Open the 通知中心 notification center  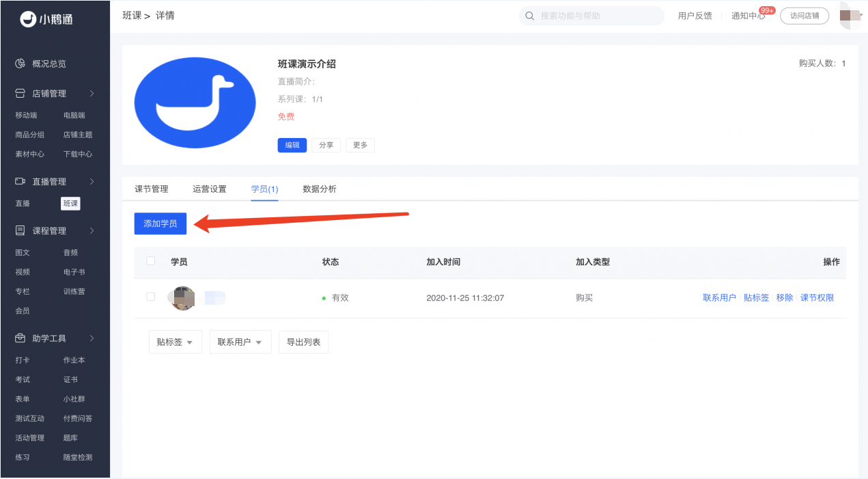[748, 15]
